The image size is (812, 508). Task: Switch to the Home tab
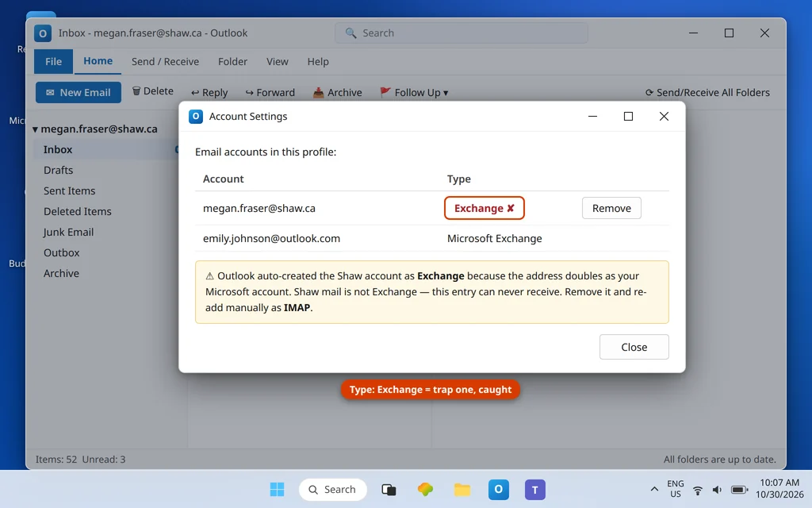pyautogui.click(x=98, y=61)
